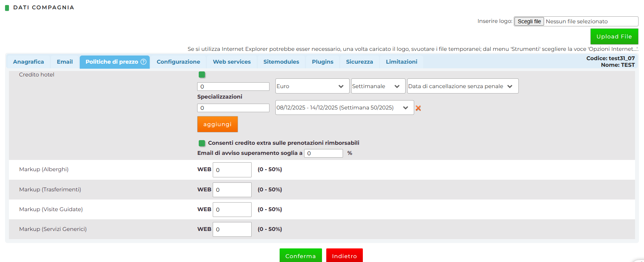The height and width of the screenshot is (262, 644).
Task: Click the Upload File button
Action: [614, 36]
